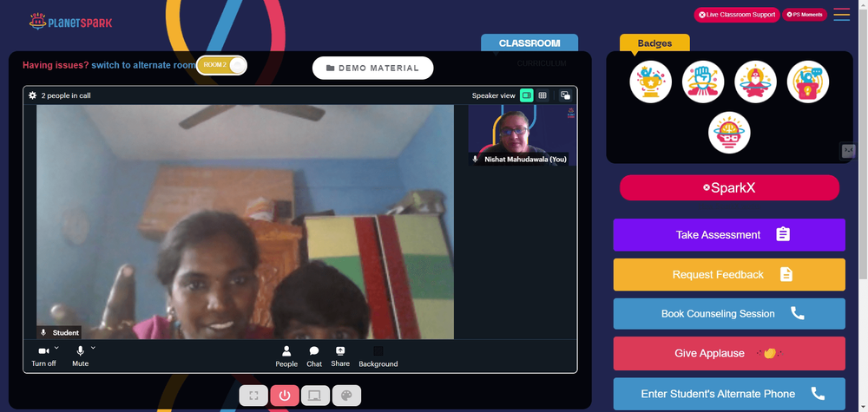Screen dimensions: 868x412
Task: Click phone icon on Book Counseling Session
Action: click(797, 314)
